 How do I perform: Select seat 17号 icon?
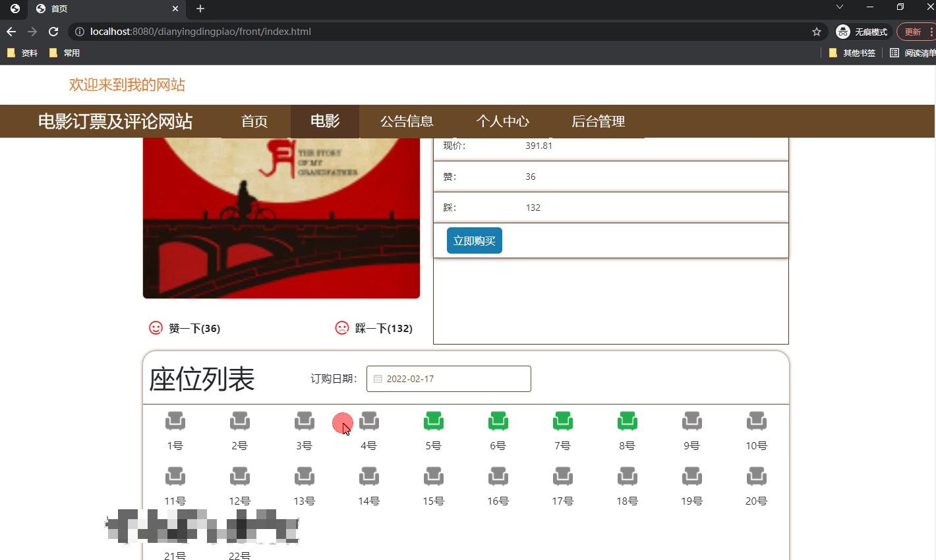pos(562,476)
